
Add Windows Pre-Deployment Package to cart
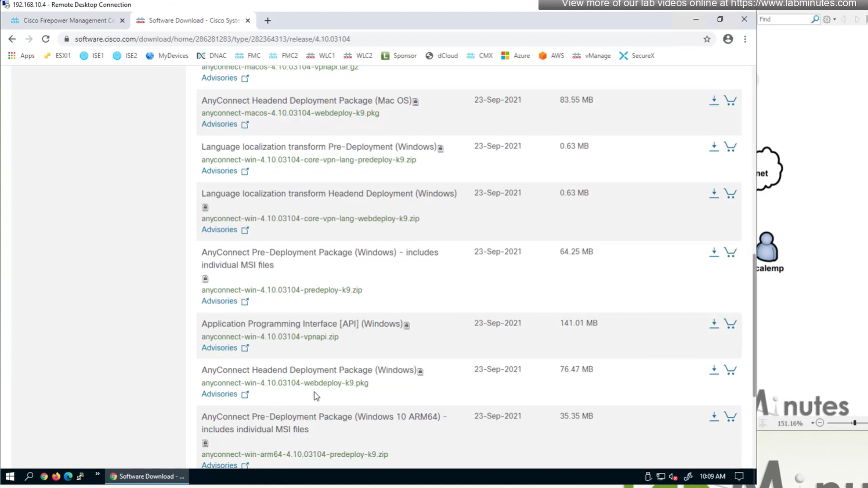730,252
